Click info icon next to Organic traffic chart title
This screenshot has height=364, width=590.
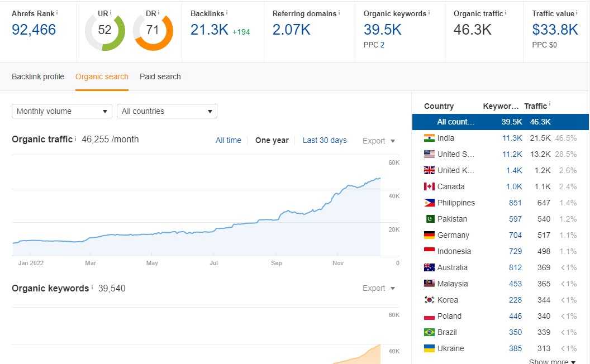coord(75,138)
